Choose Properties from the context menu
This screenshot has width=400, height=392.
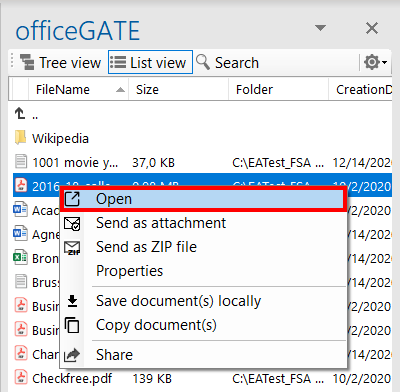(x=130, y=271)
